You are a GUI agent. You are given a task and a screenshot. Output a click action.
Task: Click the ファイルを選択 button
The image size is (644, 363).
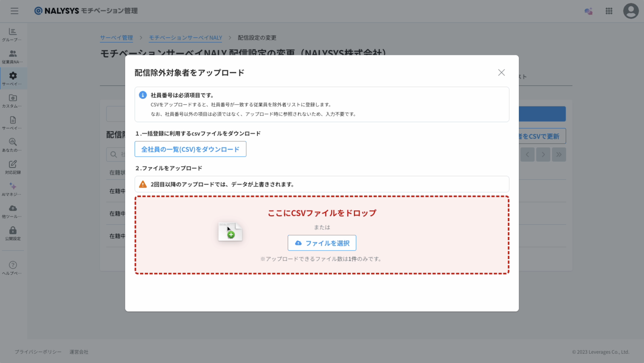(x=322, y=243)
